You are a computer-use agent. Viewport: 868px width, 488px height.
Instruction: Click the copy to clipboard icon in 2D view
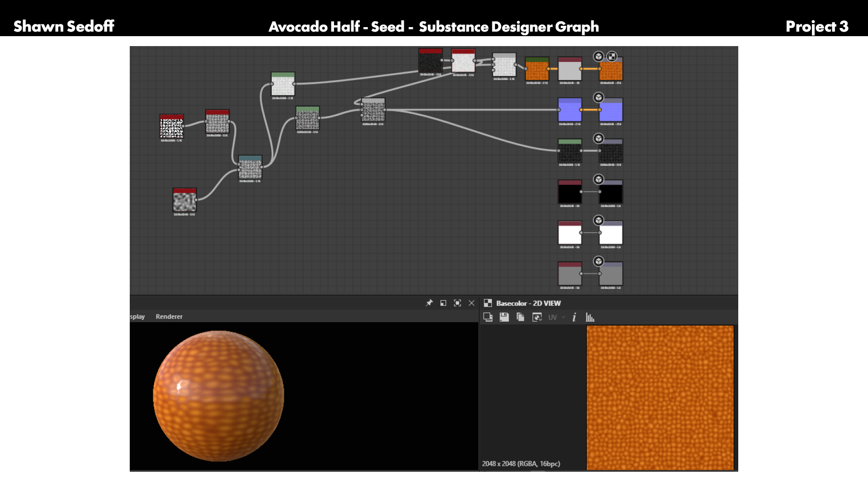[520, 317]
